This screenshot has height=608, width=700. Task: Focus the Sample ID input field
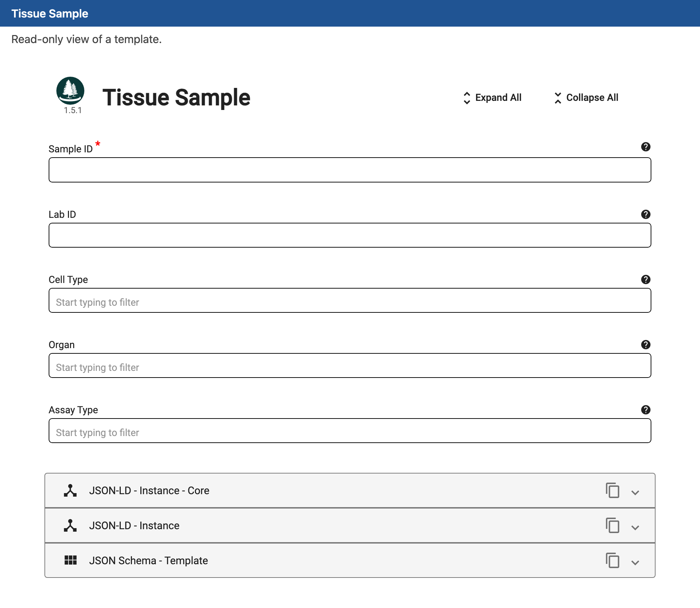[350, 170]
